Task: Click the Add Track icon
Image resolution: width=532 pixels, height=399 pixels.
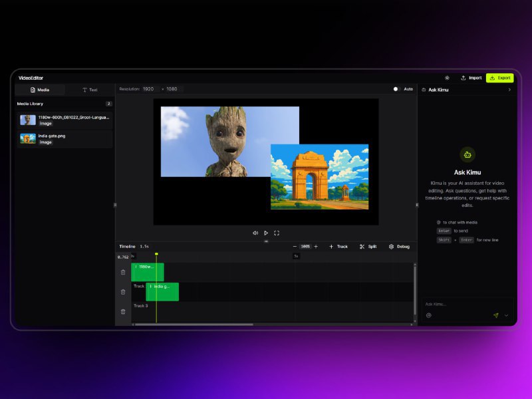Action: pos(331,247)
